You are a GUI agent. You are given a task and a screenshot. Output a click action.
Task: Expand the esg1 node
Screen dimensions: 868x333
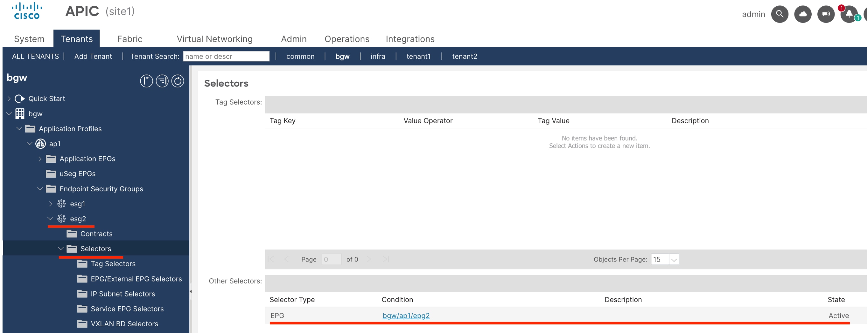click(51, 204)
